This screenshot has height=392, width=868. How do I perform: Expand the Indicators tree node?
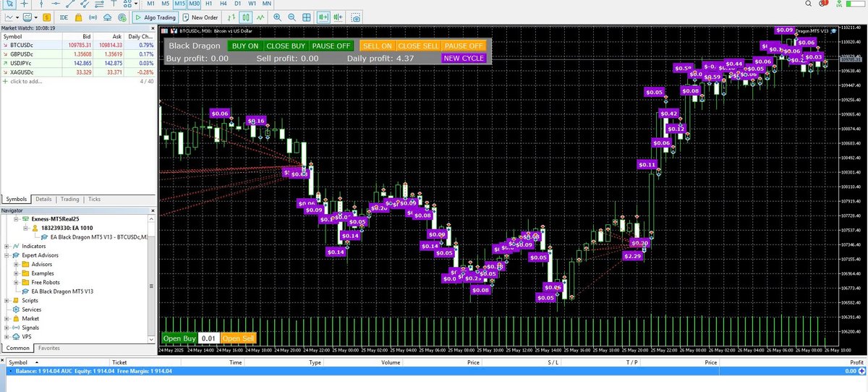coord(6,246)
